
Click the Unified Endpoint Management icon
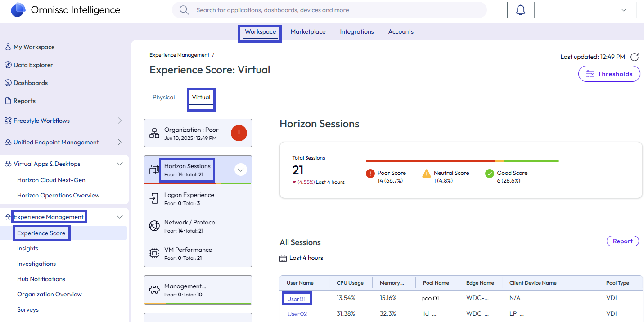pos(8,142)
